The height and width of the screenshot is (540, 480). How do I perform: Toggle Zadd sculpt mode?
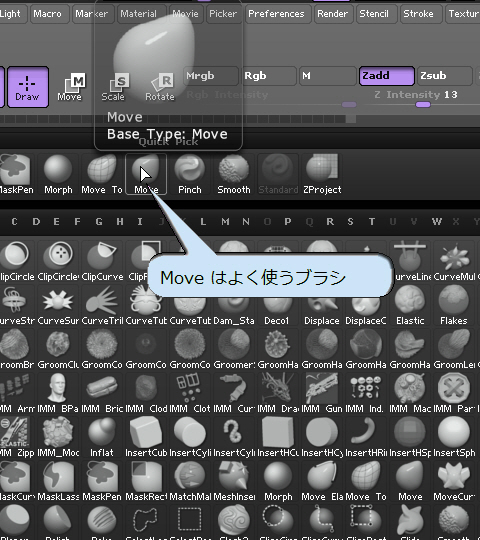point(386,76)
